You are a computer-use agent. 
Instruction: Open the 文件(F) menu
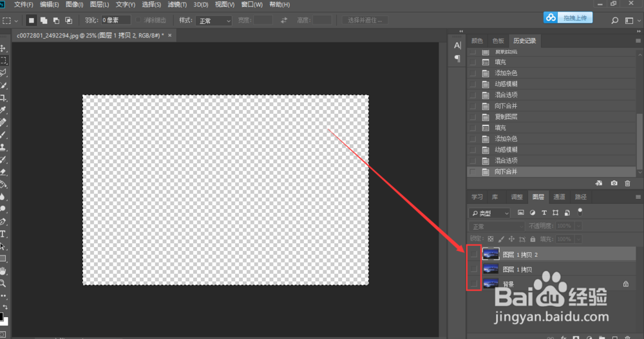(23, 5)
